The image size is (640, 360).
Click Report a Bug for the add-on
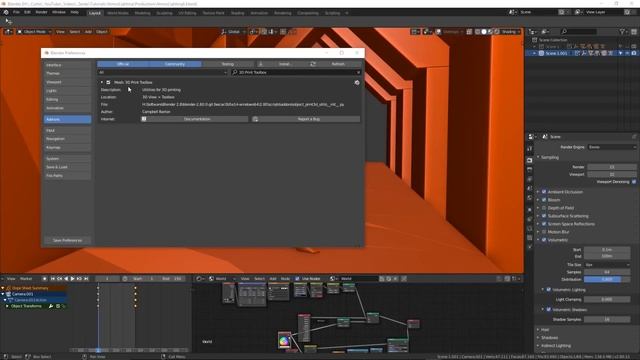pos(306,119)
